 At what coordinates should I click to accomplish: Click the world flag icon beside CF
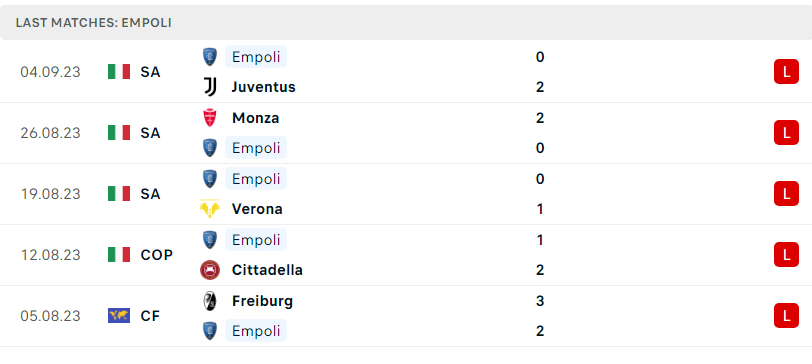pos(119,316)
